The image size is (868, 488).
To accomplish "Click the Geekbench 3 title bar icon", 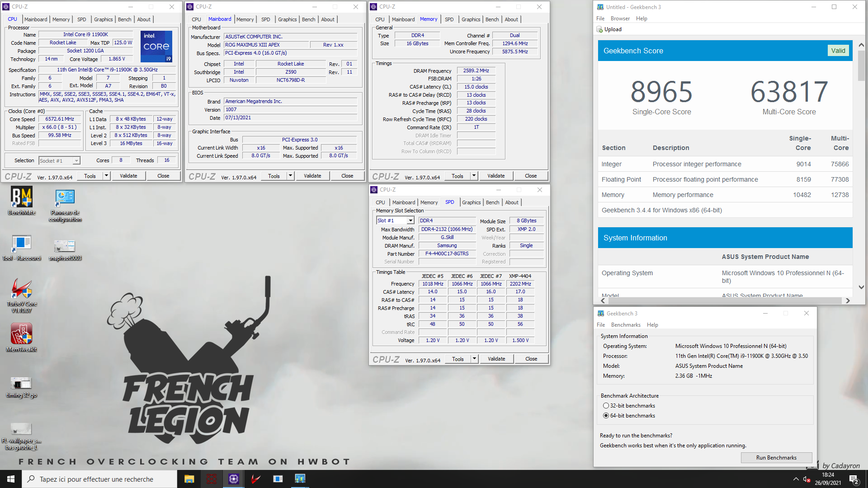I will 601,313.
